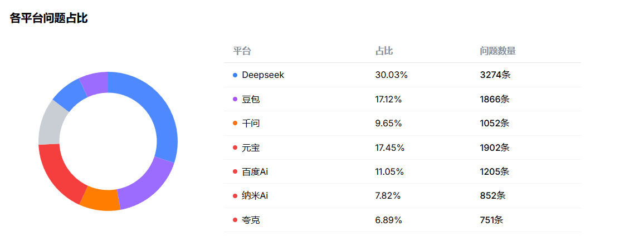Select the gray donut chart segment
Screen dimensions: 644x241
[51, 122]
